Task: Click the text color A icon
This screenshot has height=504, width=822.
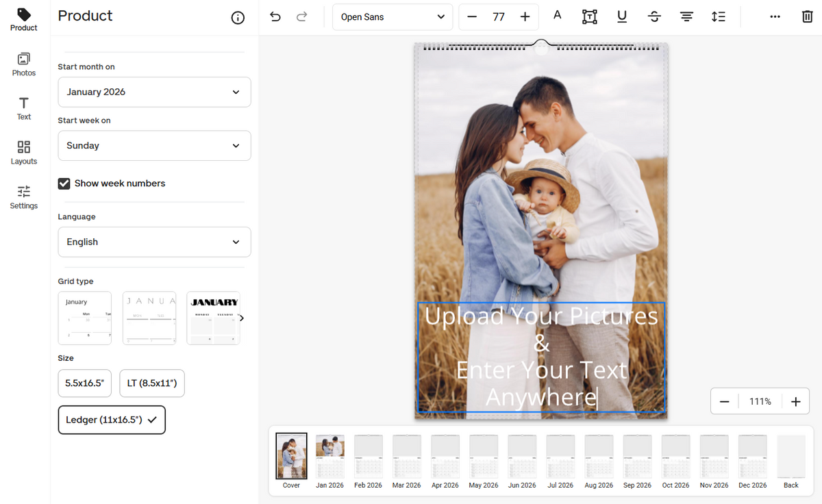Action: [557, 16]
